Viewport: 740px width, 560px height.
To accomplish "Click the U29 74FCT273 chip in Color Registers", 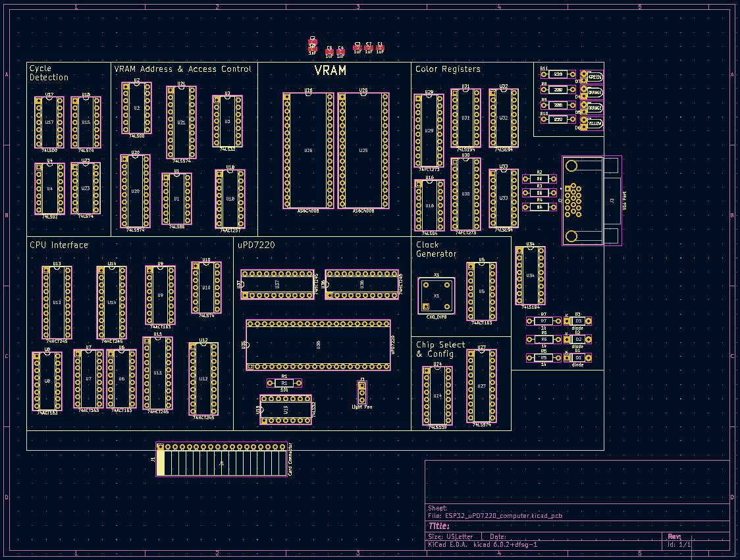I will 429,130.
